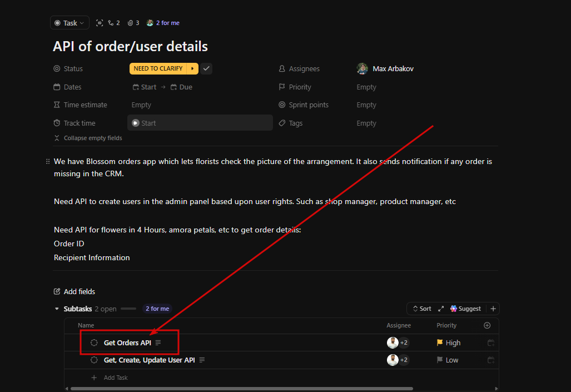Viewport: 571px width, 392px height.
Task: Click assignee Max Arbakov
Action: (393, 68)
